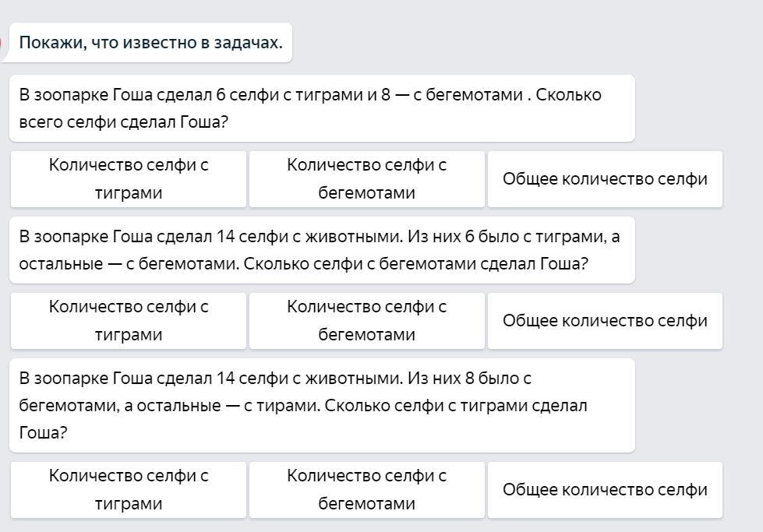Pick 'Количество селфи с бегемотами' under third problem
763x532 pixels.
[366, 490]
